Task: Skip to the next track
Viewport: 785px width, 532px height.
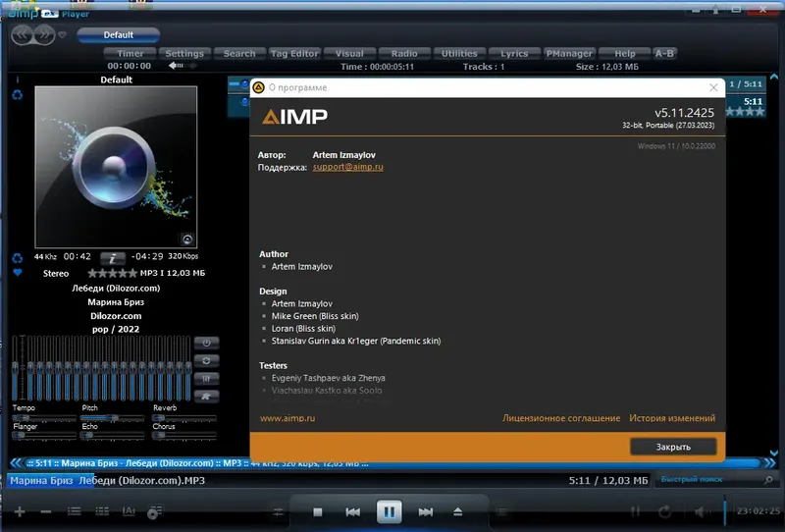Action: (426, 512)
